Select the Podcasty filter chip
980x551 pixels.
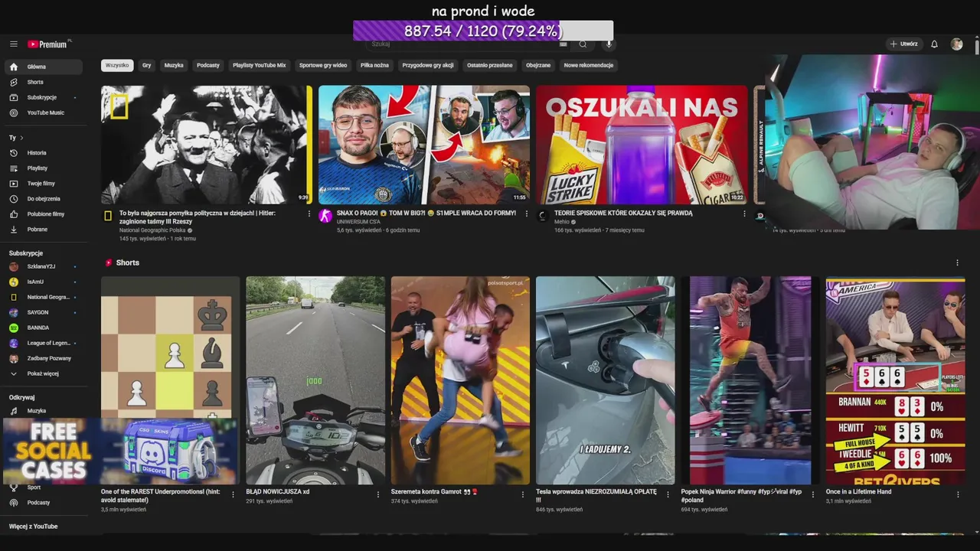point(208,65)
